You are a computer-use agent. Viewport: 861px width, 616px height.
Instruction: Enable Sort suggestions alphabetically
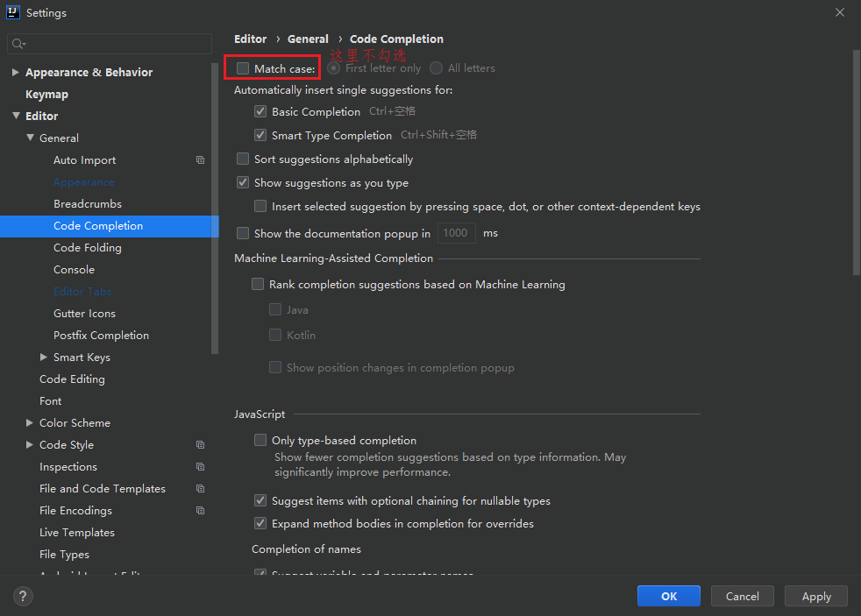pyautogui.click(x=243, y=159)
